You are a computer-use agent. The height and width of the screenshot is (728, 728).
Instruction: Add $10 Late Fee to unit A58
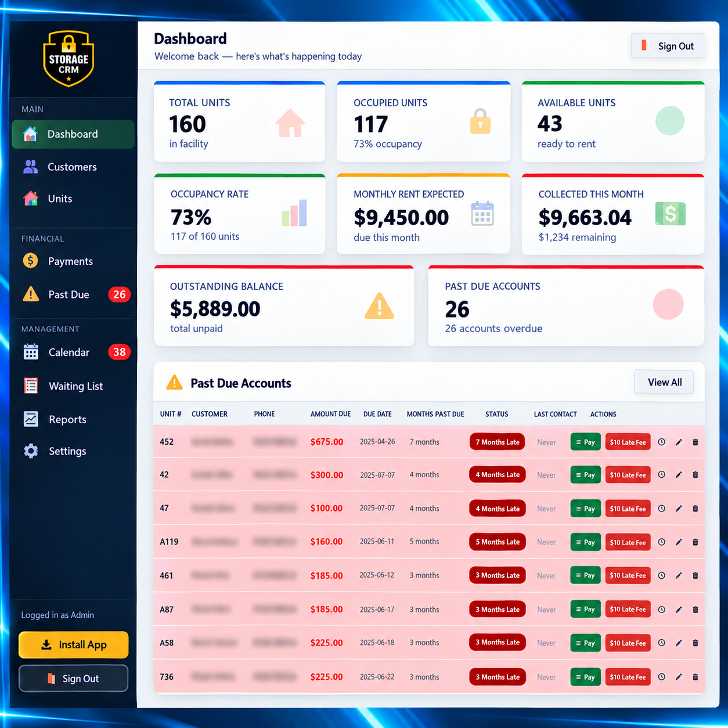(x=628, y=643)
